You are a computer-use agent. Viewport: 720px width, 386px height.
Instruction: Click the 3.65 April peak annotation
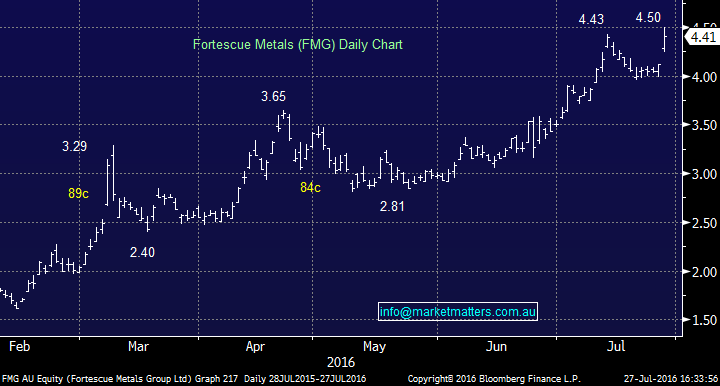coord(273,96)
